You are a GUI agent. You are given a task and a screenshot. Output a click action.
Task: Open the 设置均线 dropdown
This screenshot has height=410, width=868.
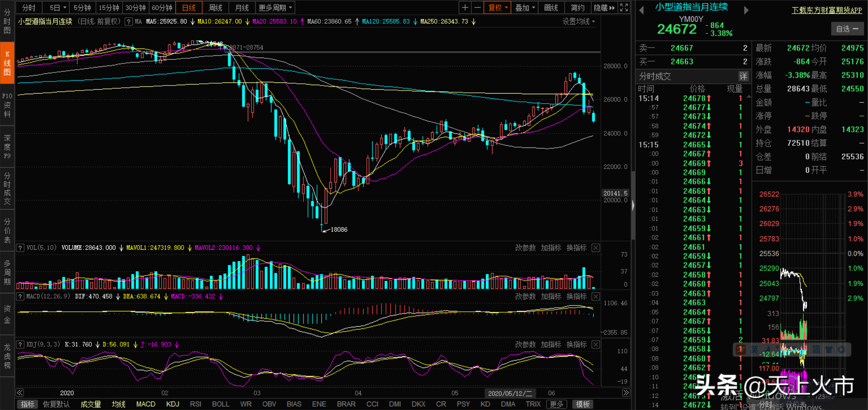[579, 22]
